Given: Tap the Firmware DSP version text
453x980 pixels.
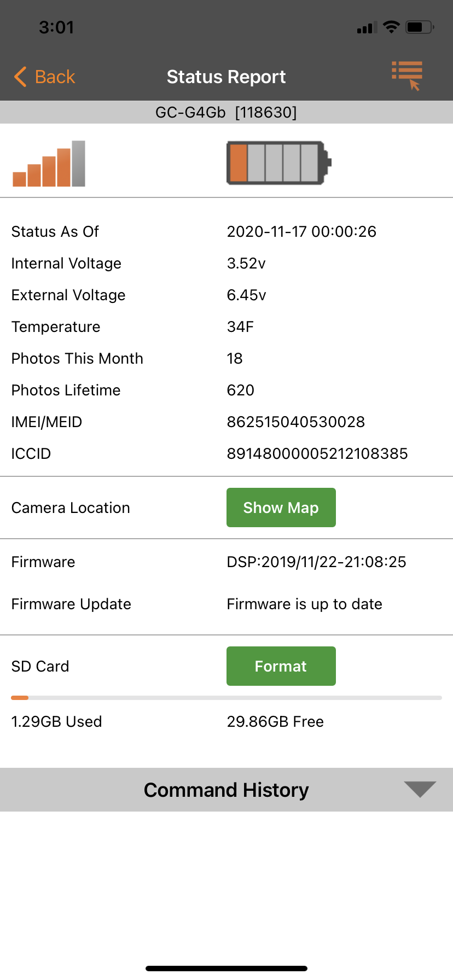Looking at the screenshot, I should (317, 562).
